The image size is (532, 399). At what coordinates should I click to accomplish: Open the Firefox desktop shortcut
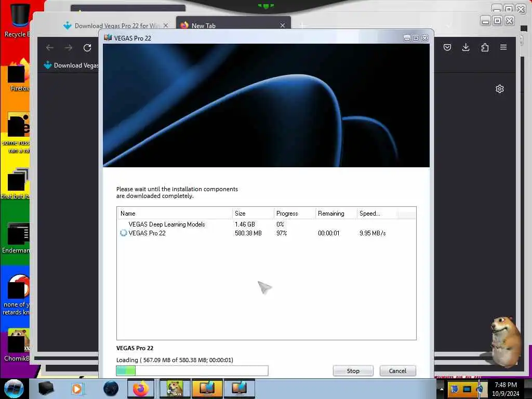point(19,75)
